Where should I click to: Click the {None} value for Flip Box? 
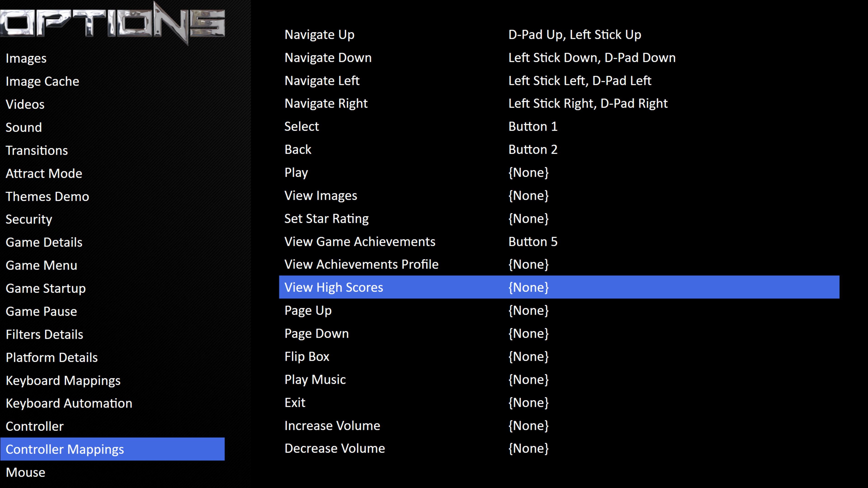pos(529,356)
